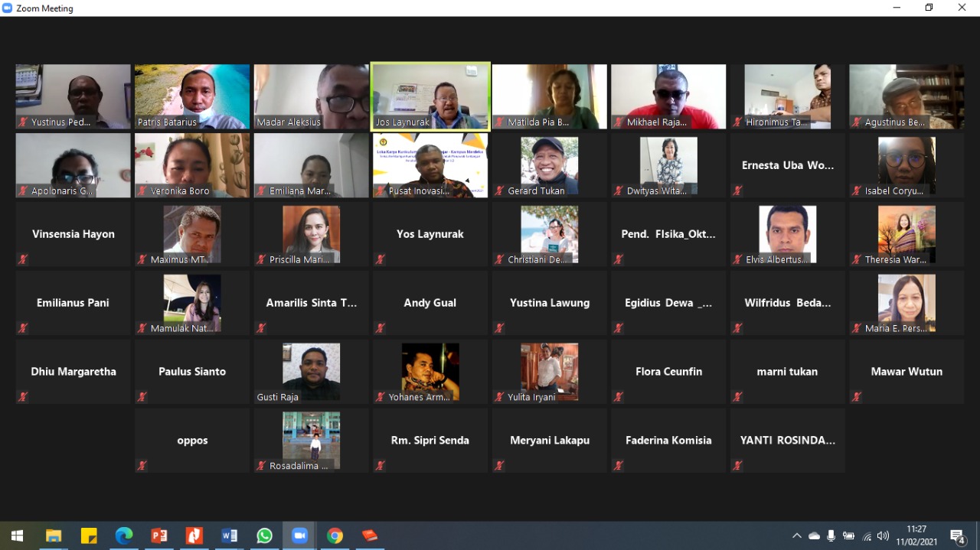
Task: Click the Zoom icon in the taskbar
Action: [299, 535]
